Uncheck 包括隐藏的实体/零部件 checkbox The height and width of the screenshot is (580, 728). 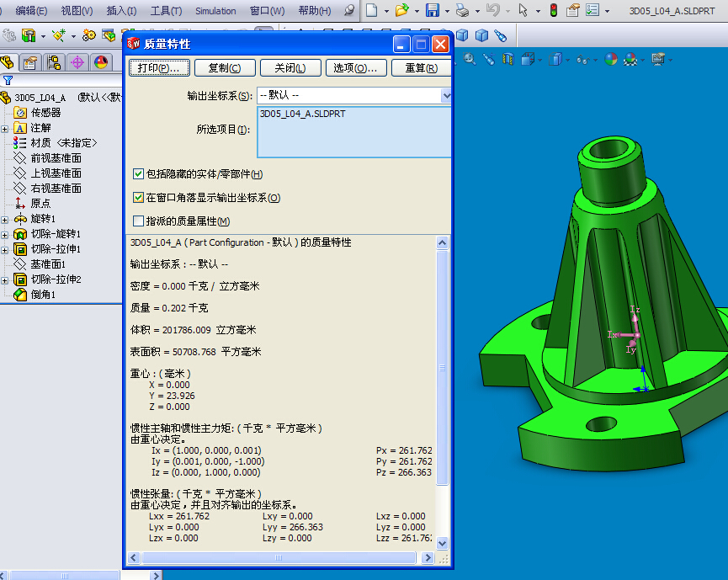(x=139, y=174)
